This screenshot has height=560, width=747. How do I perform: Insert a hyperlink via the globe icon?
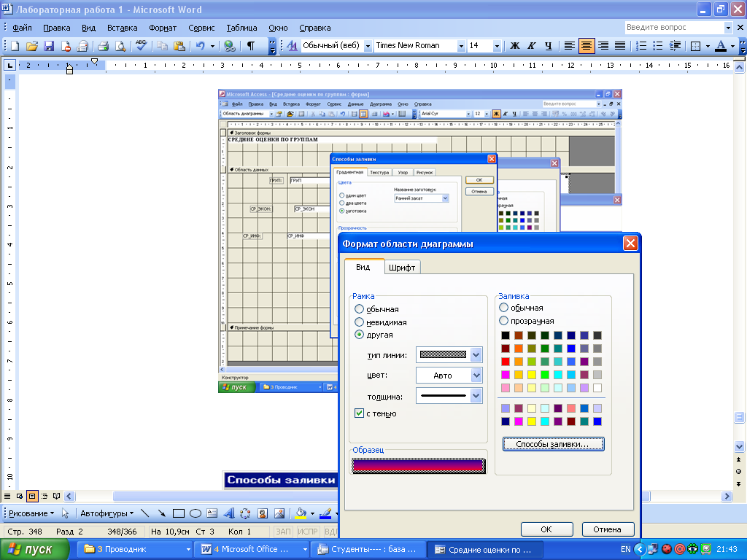[230, 46]
